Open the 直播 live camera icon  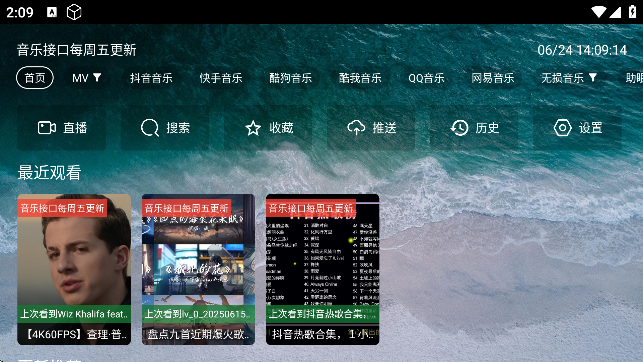tap(47, 128)
